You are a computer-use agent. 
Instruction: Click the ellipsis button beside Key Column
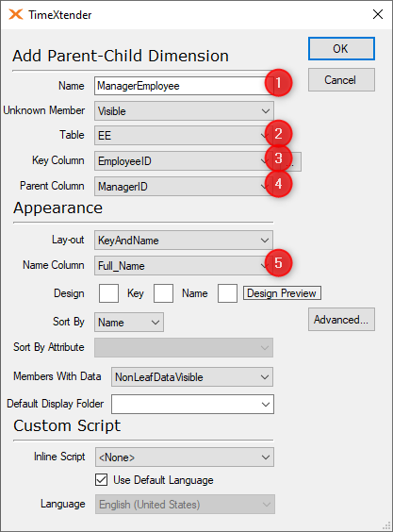[295, 161]
